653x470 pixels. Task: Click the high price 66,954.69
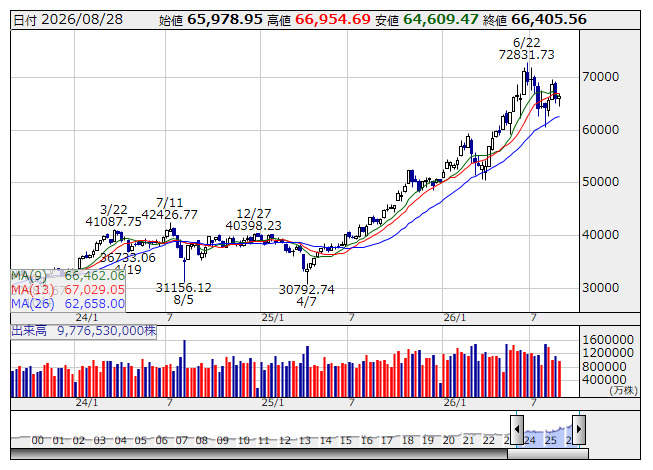333,20
